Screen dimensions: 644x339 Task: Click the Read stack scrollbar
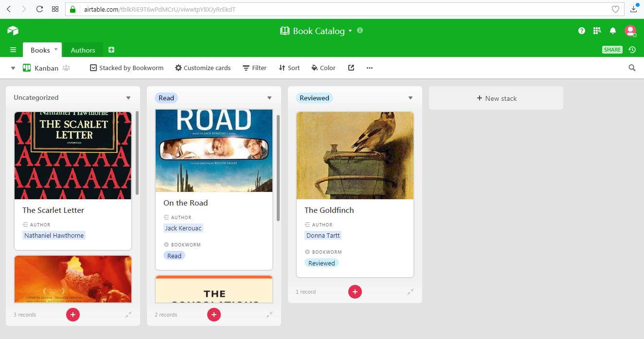point(278,168)
